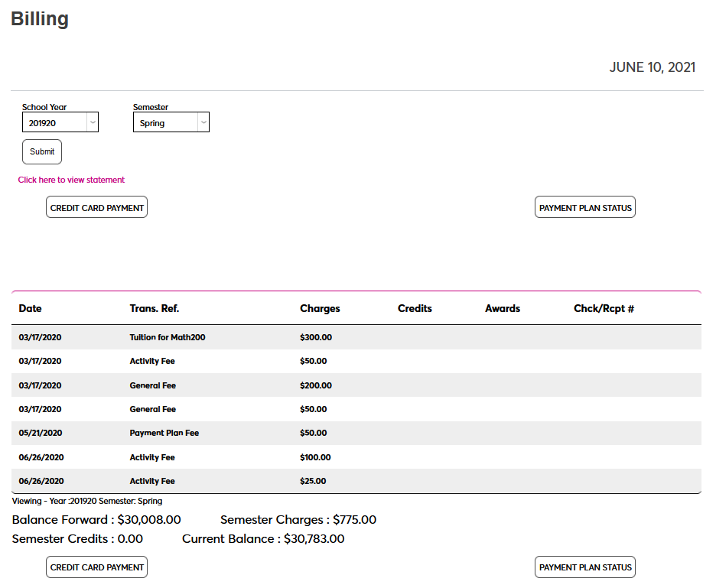Viewport: 716px width, 588px height.
Task: Click the Current Balance amount $30,783.00
Action: tap(314, 538)
